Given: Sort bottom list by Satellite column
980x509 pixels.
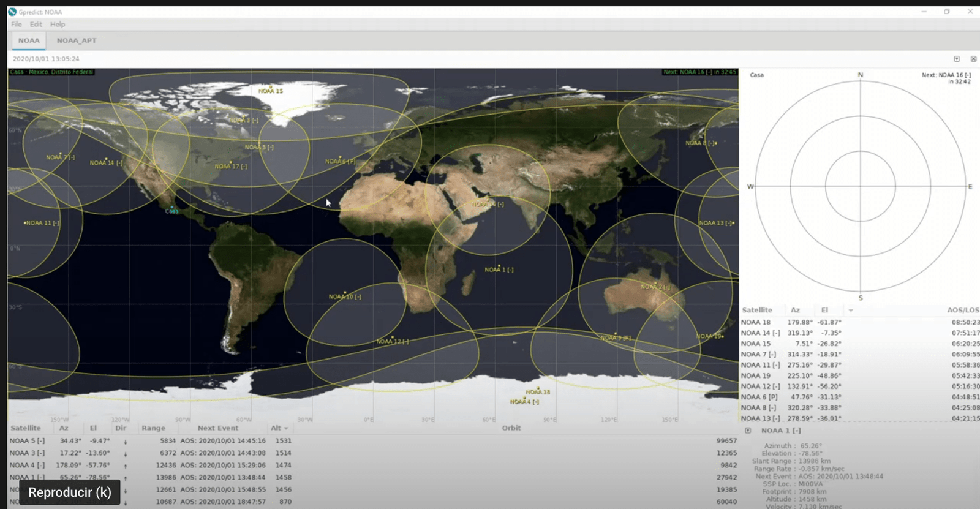Looking at the screenshot, I should click(x=26, y=428).
